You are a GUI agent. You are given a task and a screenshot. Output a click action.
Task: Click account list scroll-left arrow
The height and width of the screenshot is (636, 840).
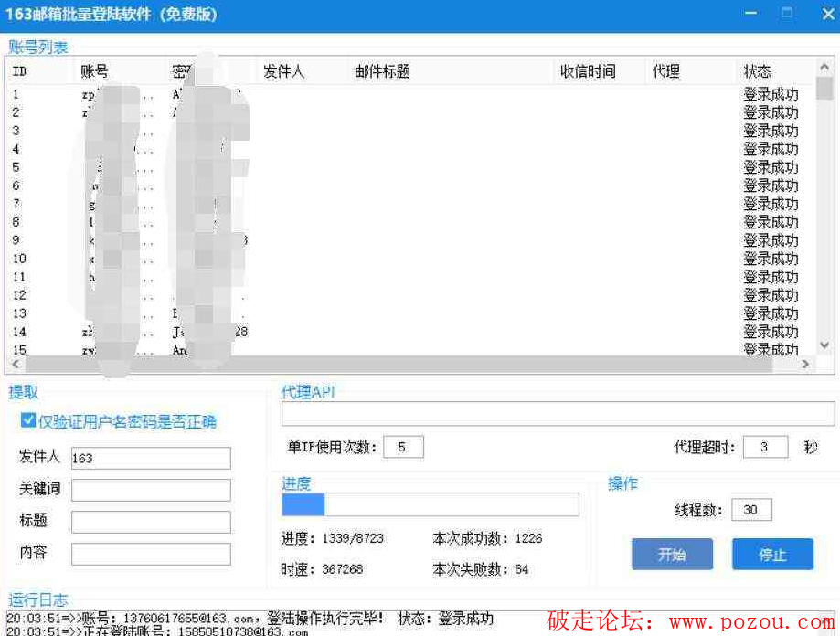click(16, 364)
